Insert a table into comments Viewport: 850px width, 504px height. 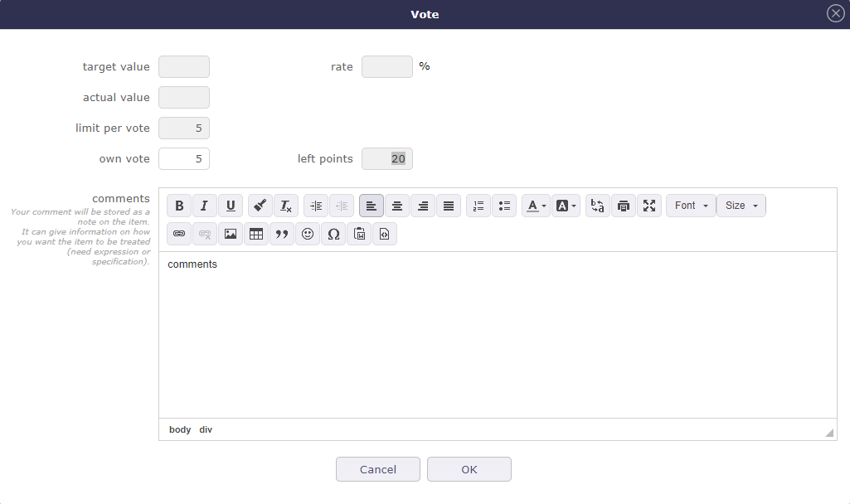256,235
